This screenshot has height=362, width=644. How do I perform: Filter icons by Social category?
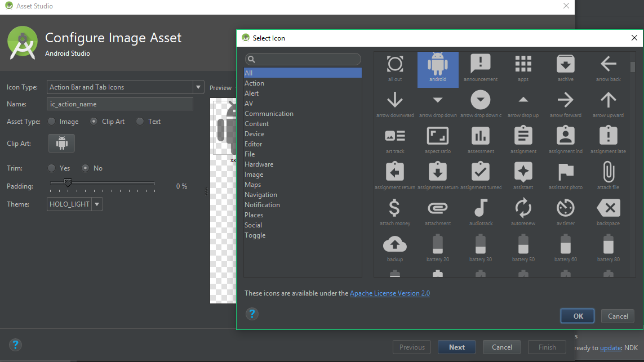[303, 225]
